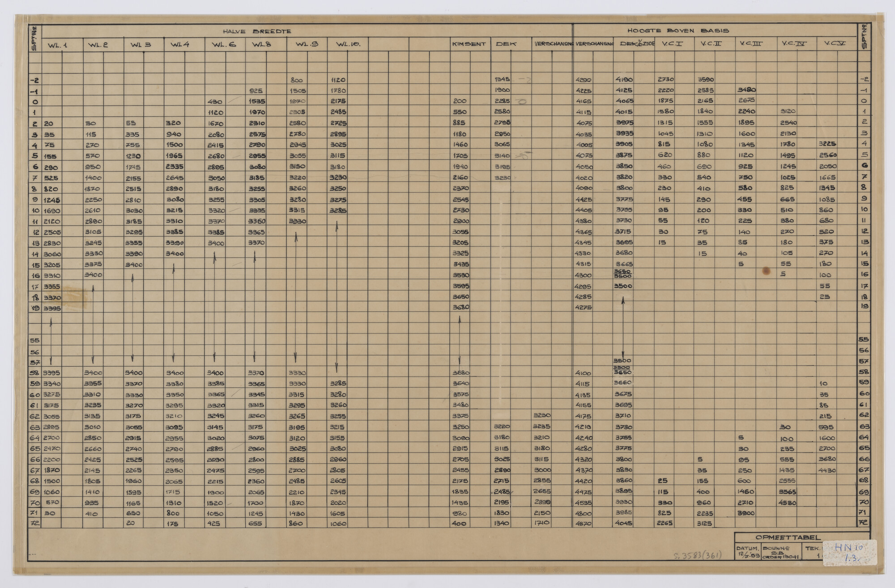Click value 3590 in V.C.II row -2
Image resolution: width=895 pixels, height=588 pixels.
coord(705,80)
